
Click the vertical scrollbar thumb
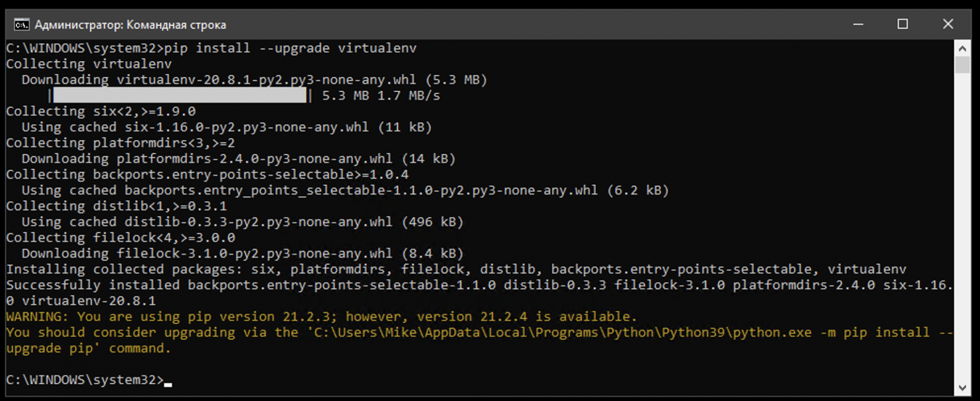pyautogui.click(x=962, y=65)
